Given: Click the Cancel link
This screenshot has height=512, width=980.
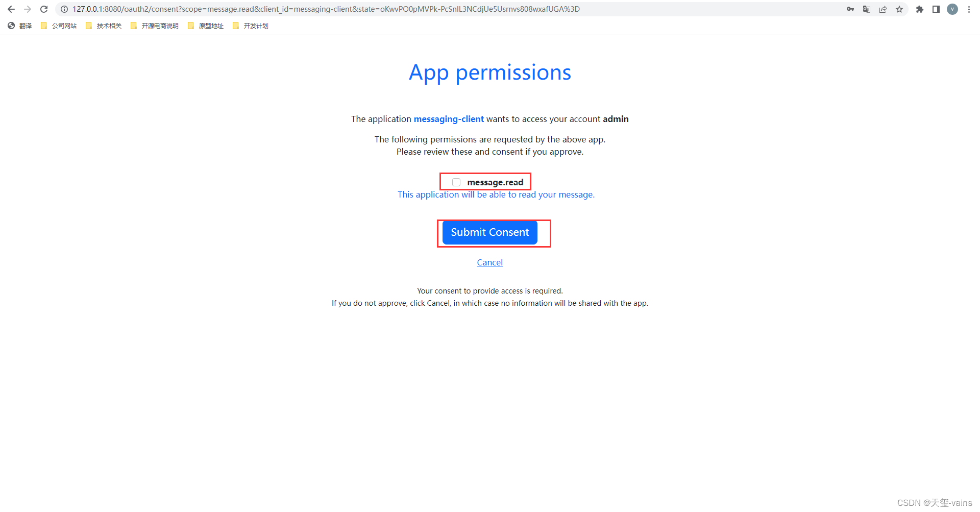Looking at the screenshot, I should tap(490, 262).
